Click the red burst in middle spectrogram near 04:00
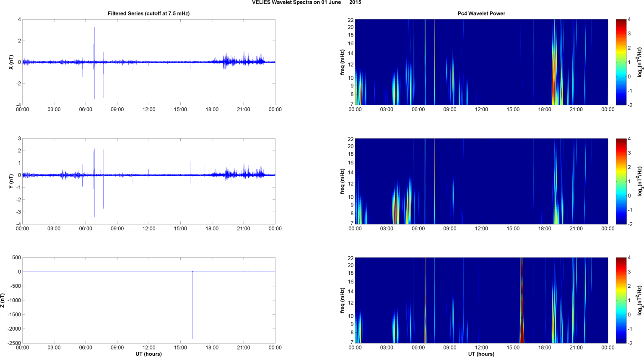The height and width of the screenshot is (357, 644). (x=394, y=208)
